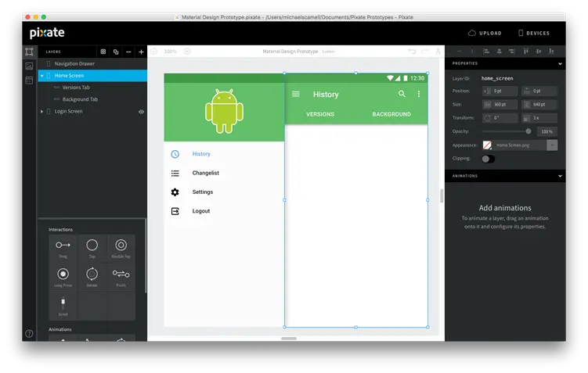Edit the Position Y field

tap(539, 91)
